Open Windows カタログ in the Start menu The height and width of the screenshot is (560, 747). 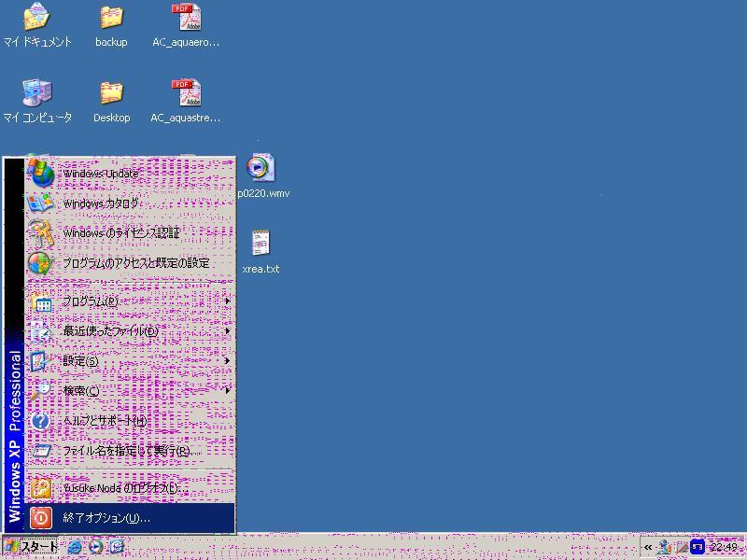click(130, 203)
